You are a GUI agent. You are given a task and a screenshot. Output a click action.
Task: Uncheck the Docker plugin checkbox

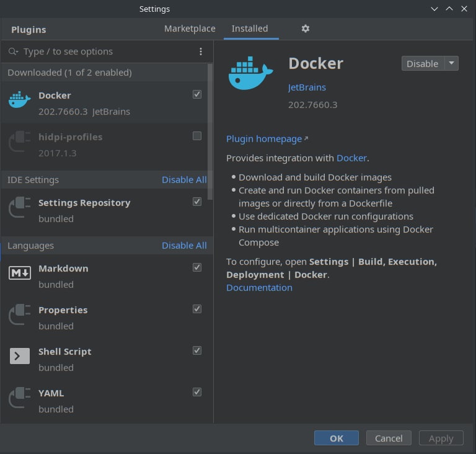click(x=197, y=94)
